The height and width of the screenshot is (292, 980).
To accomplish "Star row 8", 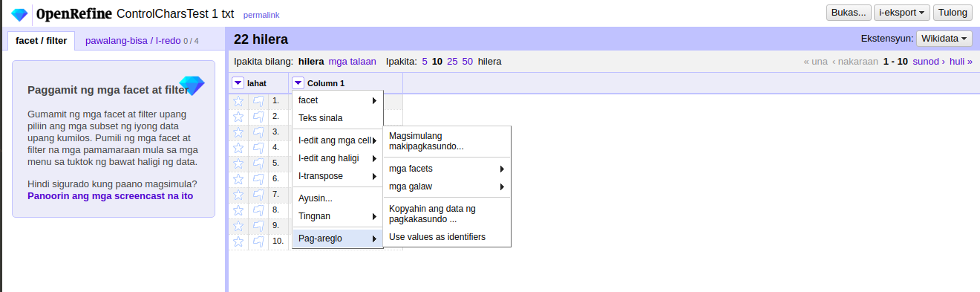I will coord(238,210).
